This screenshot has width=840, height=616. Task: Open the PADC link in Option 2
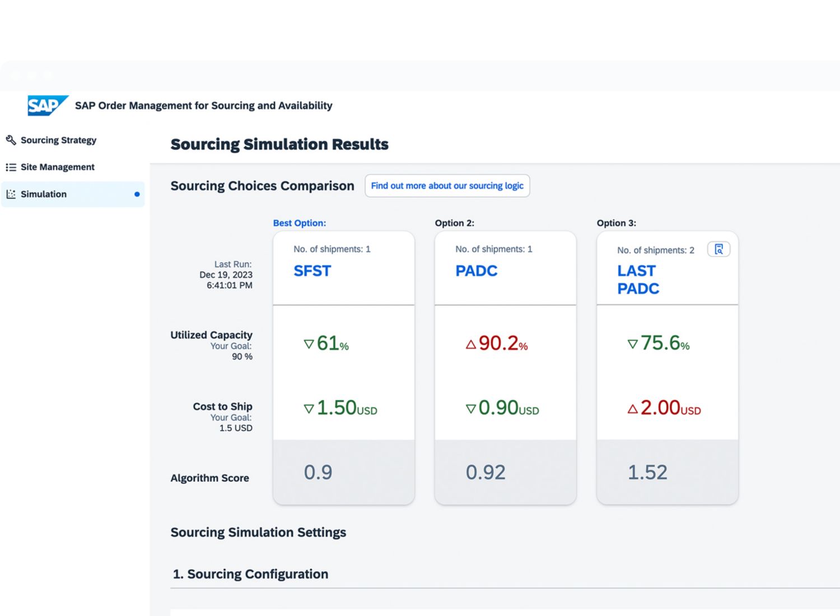(x=476, y=271)
